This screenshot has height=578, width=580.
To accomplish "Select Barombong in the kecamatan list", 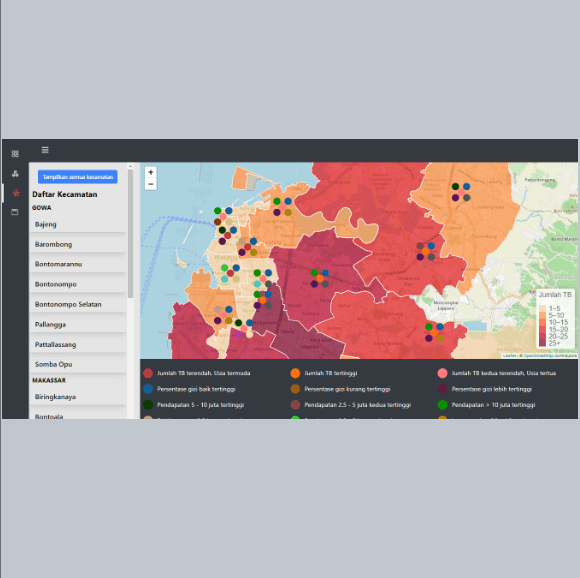I will pyautogui.click(x=78, y=244).
